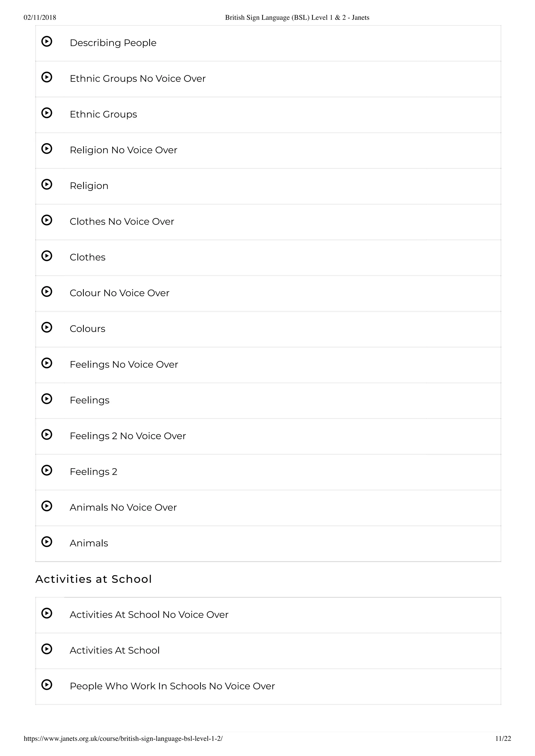The image size is (535, 756).
Task: Click the play icon beside Describing People
Action: [x=47, y=42]
